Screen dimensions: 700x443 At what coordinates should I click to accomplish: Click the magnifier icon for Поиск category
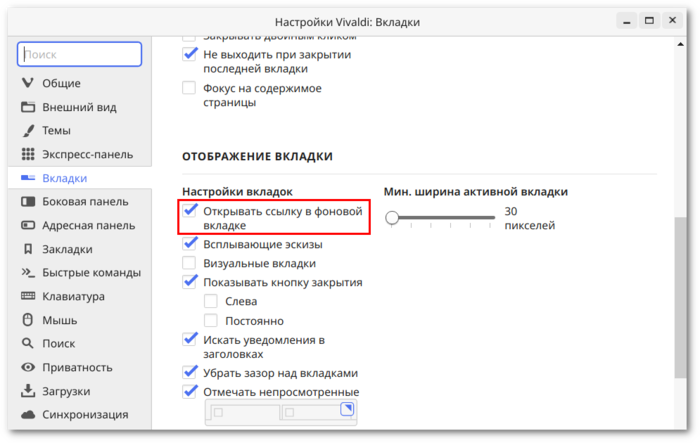click(x=28, y=343)
